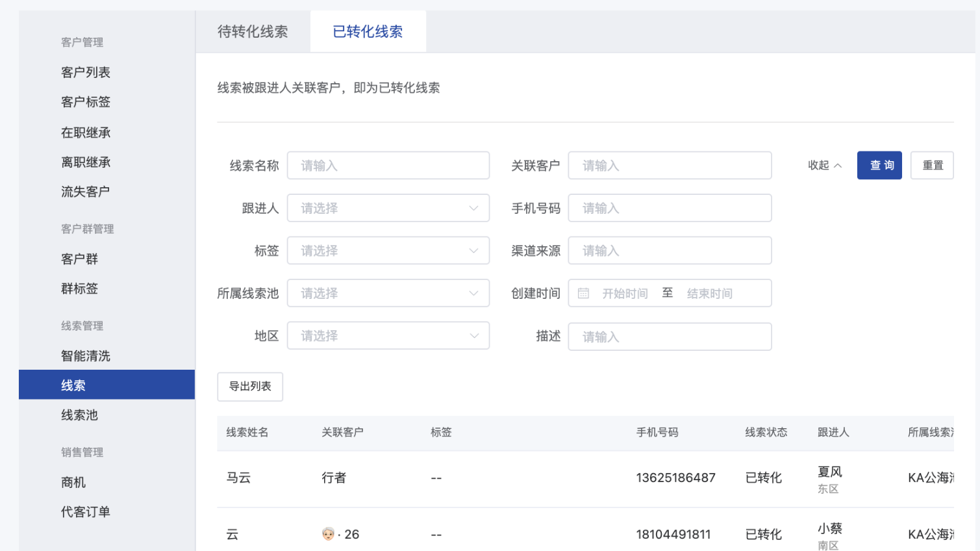Viewport: 980px width, 551px height.
Task: Click the 线索状态 column header
Action: (766, 432)
